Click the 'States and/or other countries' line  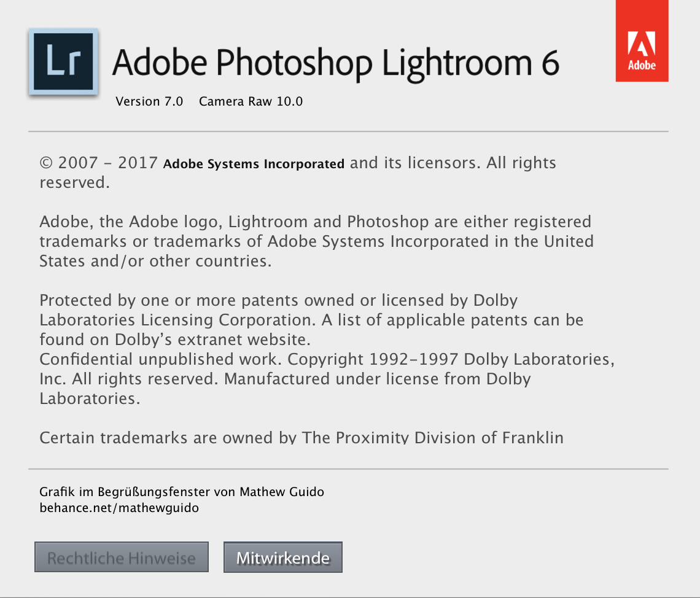click(155, 260)
